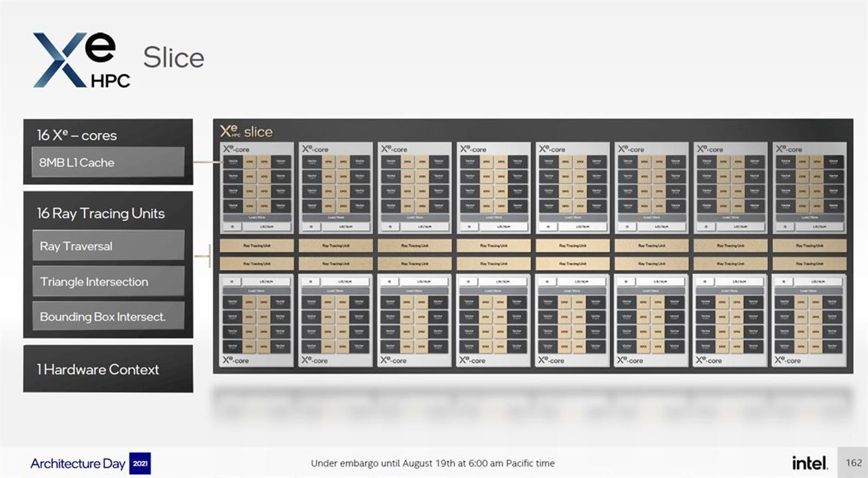Click the 2021 badge beside Architecture Day
Viewport: 868px width, 478px height.
coord(140,463)
